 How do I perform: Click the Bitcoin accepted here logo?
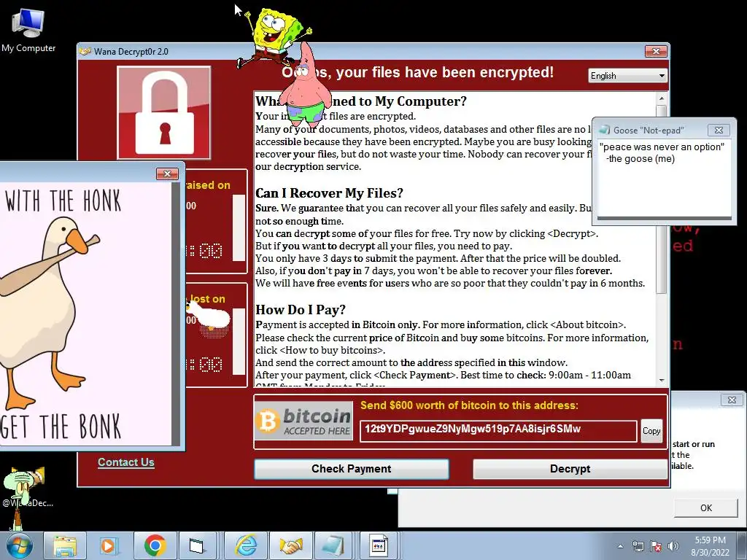pos(304,421)
